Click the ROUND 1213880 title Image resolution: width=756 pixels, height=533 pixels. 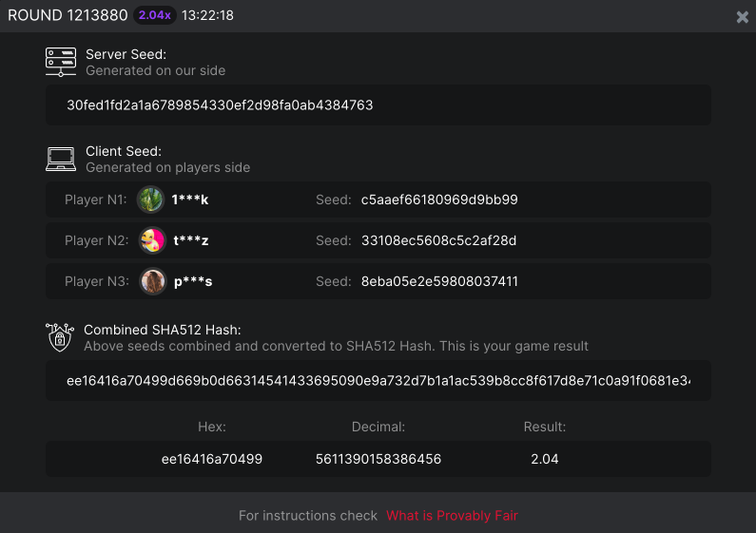tap(68, 15)
